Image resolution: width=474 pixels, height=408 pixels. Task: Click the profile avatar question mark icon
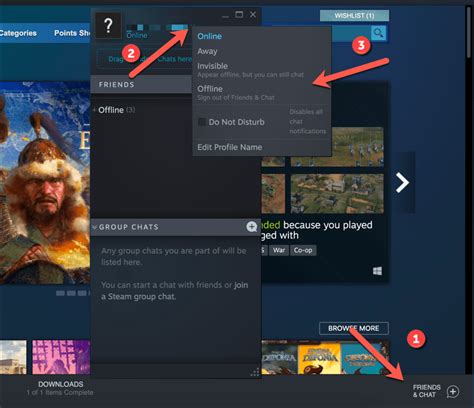pos(108,26)
